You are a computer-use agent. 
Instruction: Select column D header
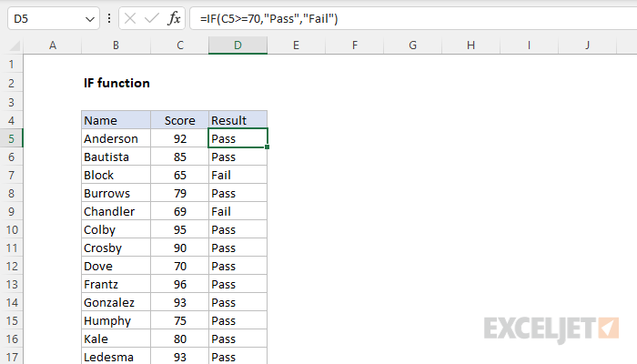[238, 45]
